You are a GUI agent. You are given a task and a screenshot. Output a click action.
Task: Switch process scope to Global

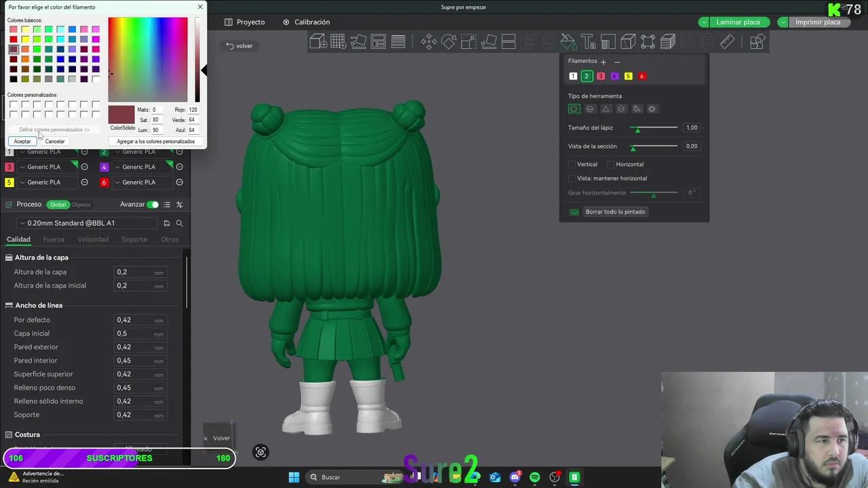click(x=58, y=205)
